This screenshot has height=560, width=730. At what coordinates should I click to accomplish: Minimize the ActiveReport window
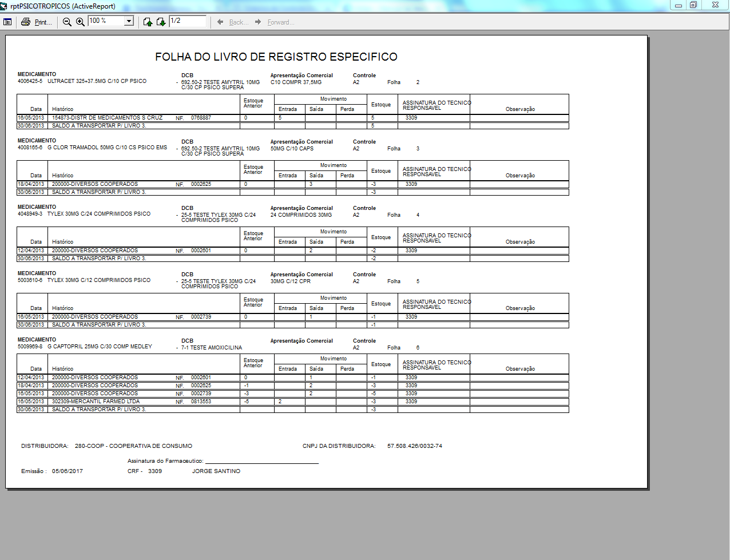point(679,5)
